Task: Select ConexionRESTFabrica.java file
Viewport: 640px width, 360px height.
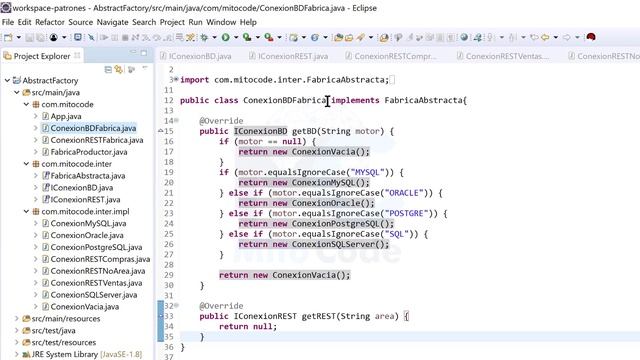Action: [x=97, y=140]
